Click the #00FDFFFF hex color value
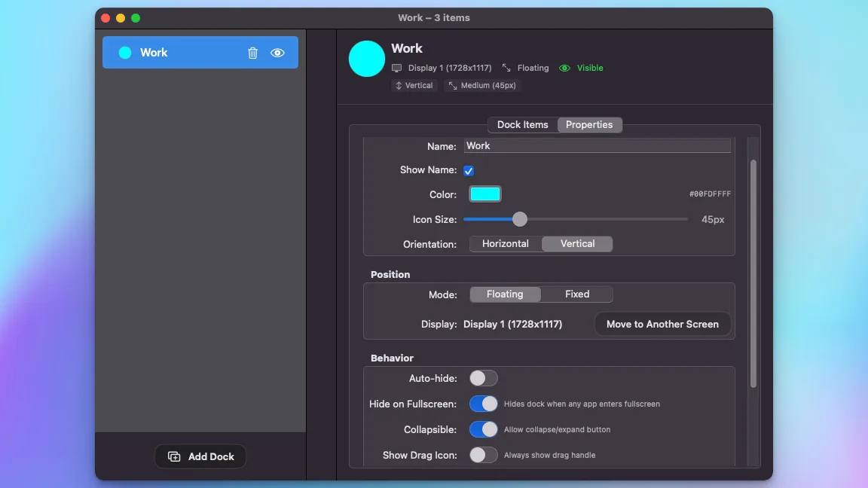868x488 pixels. click(710, 194)
